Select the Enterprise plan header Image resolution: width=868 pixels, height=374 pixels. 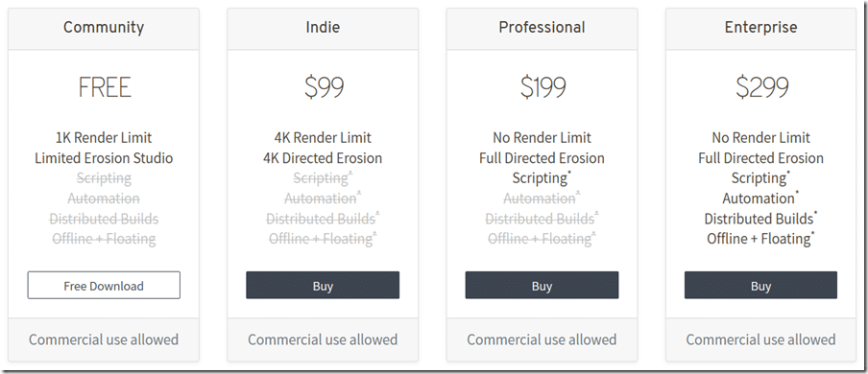(x=760, y=27)
